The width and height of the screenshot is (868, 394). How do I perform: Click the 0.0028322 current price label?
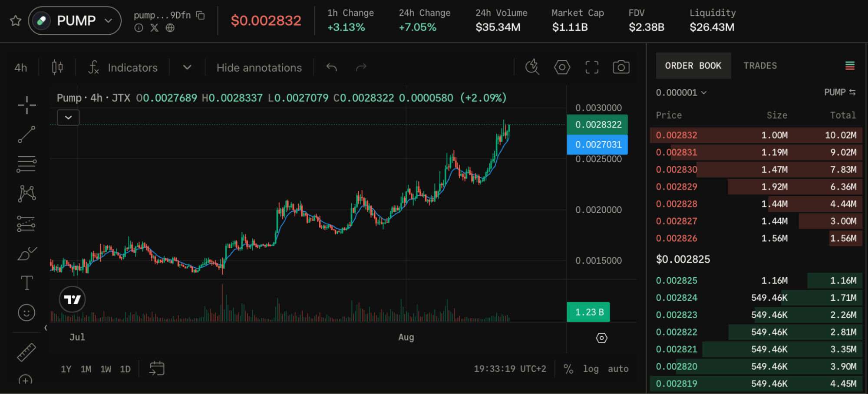coord(597,125)
